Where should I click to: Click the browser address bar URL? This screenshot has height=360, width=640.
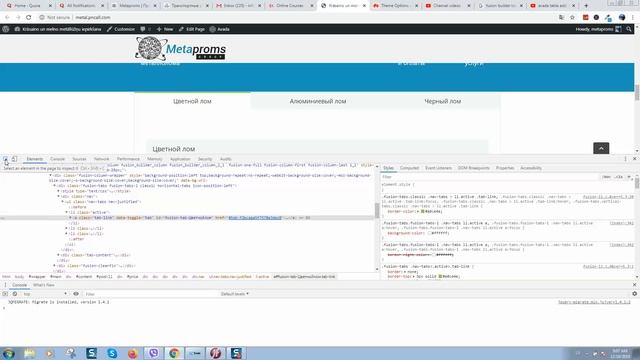[93, 18]
